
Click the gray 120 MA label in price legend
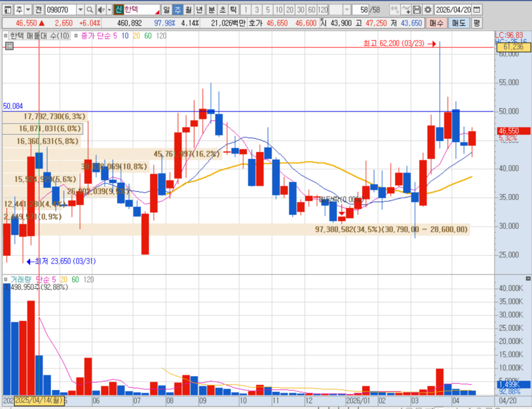(x=161, y=36)
